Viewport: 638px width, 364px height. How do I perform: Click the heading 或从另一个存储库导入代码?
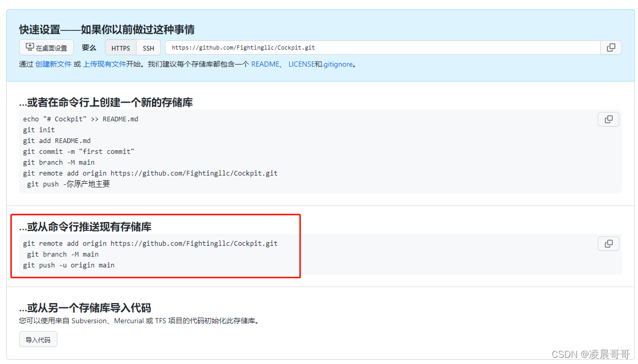pos(85,308)
